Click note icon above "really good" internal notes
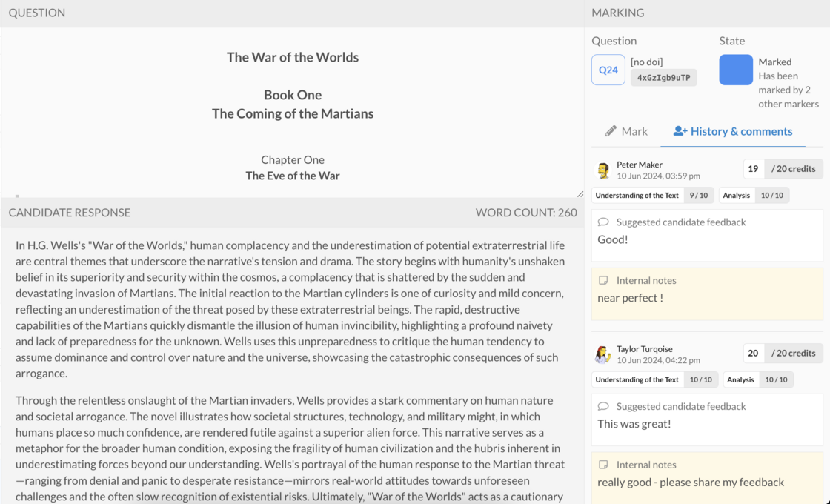The image size is (830, 504). 603,464
